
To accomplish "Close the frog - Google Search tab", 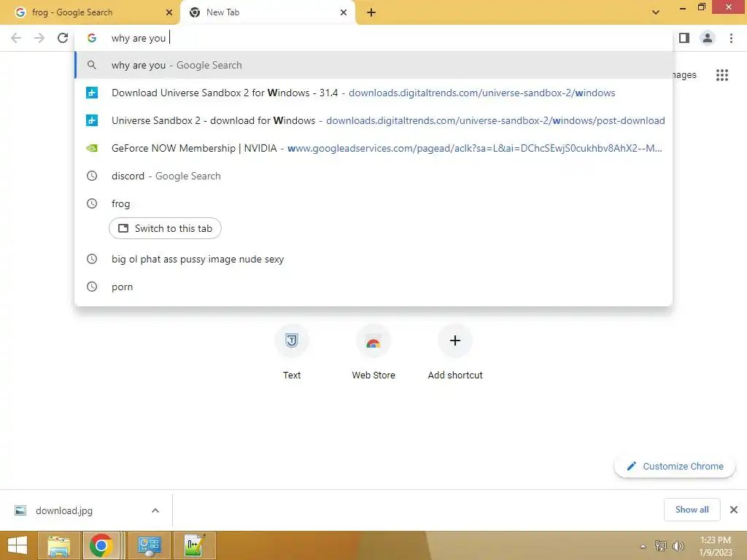I will 169,12.
